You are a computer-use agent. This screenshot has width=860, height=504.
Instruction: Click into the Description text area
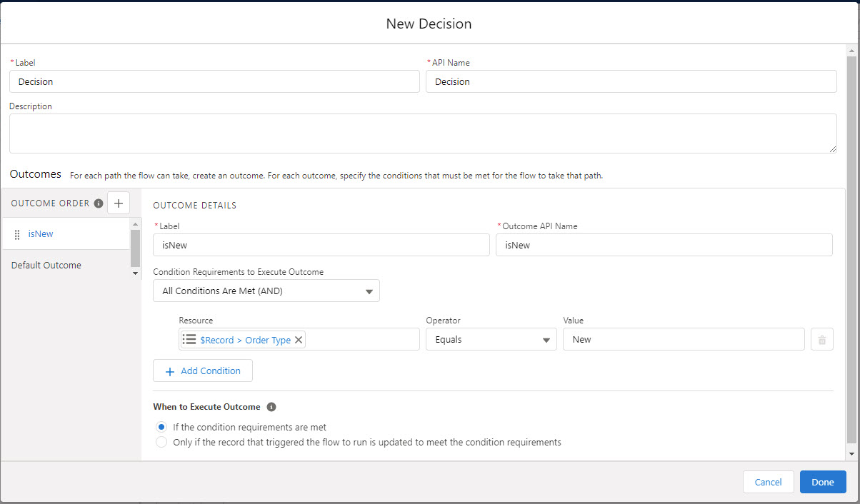point(422,133)
